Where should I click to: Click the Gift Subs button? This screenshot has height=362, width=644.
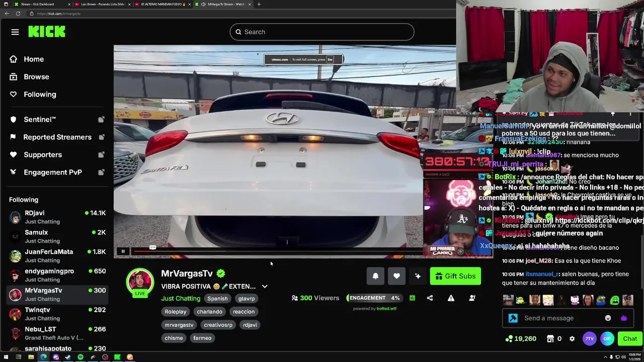point(455,276)
